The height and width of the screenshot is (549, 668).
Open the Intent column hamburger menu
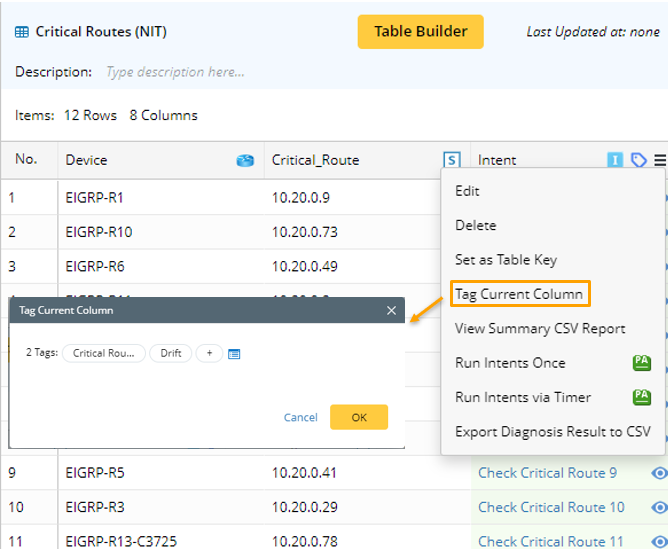tap(660, 160)
